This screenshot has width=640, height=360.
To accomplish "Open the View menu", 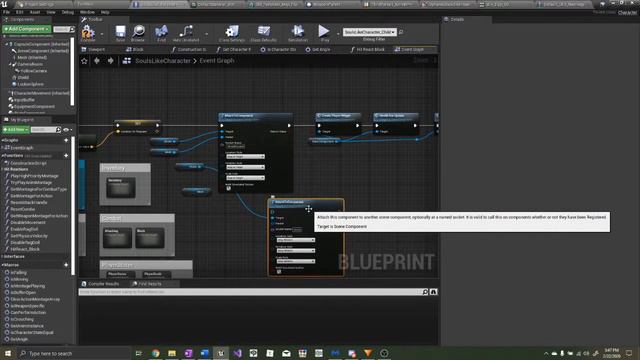I will [x=51, y=12].
